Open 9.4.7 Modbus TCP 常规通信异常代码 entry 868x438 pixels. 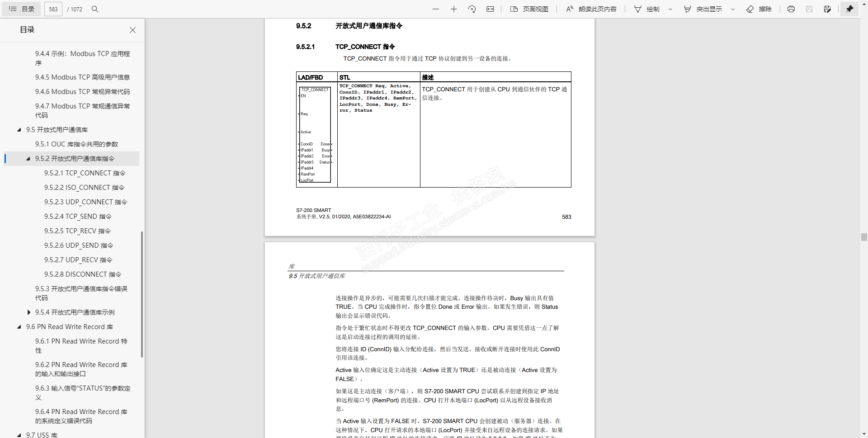[x=83, y=111]
